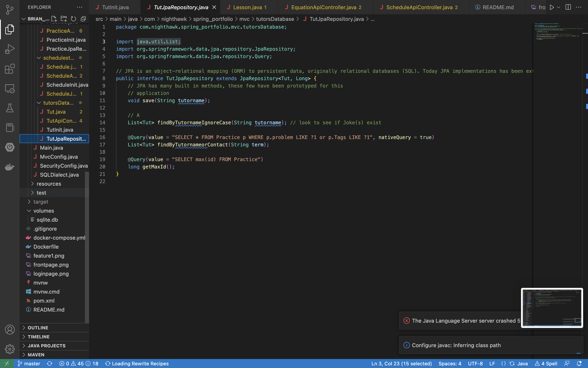Open the Docker view icon

pos(10,167)
